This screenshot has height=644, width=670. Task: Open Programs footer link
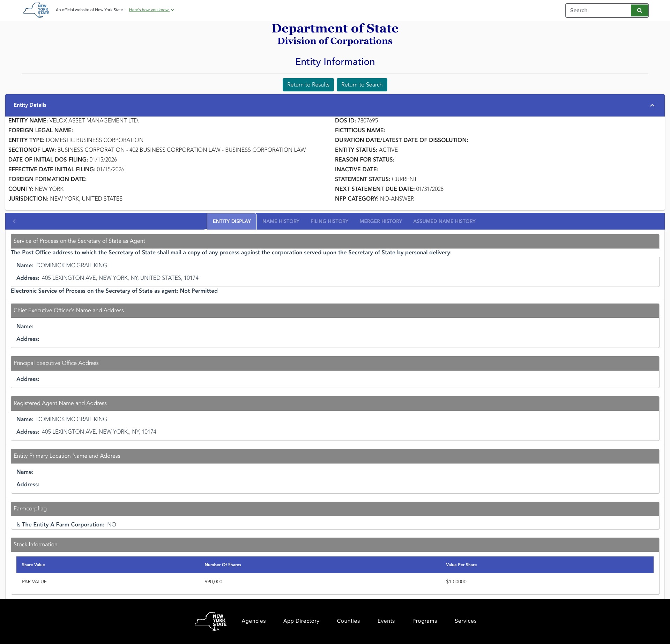click(424, 621)
